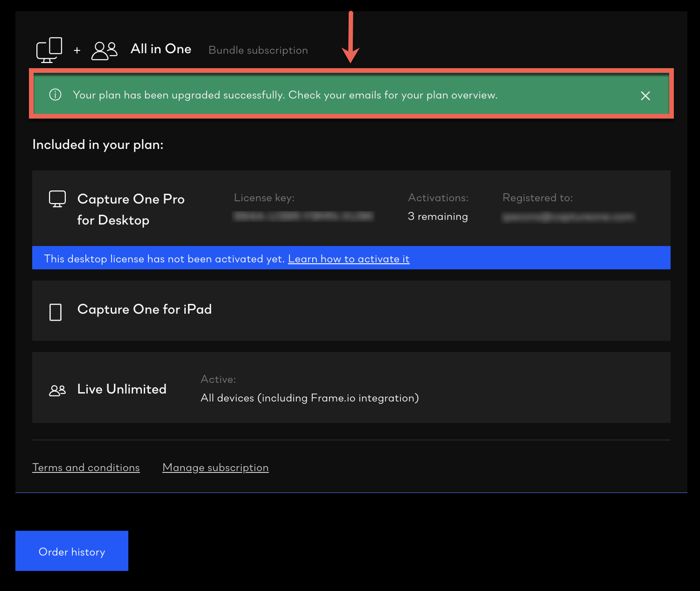Click the users icon beside All in One

[x=104, y=50]
